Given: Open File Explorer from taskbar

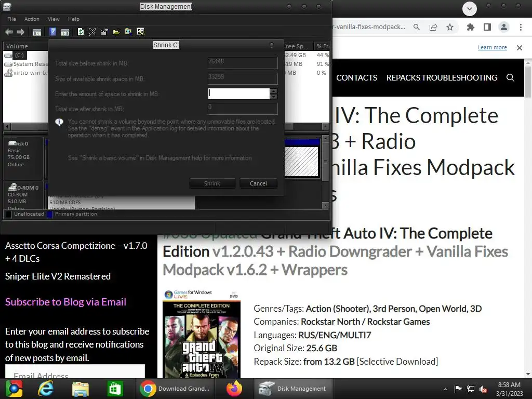Looking at the screenshot, I should (81, 389).
